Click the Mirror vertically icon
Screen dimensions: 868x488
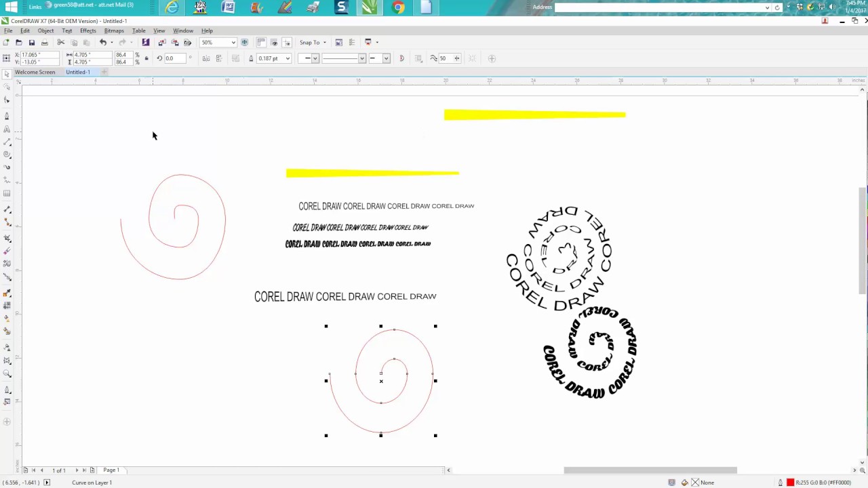pyautogui.click(x=218, y=58)
